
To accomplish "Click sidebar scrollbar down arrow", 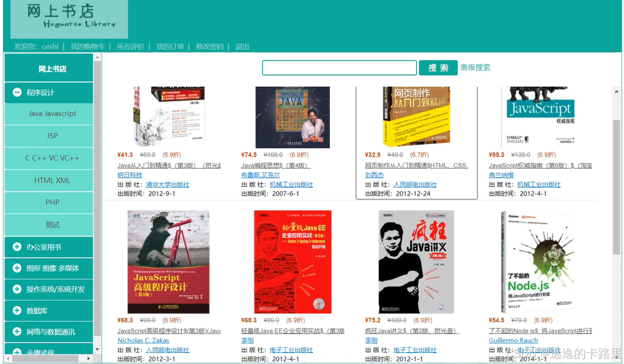I will point(97,350).
